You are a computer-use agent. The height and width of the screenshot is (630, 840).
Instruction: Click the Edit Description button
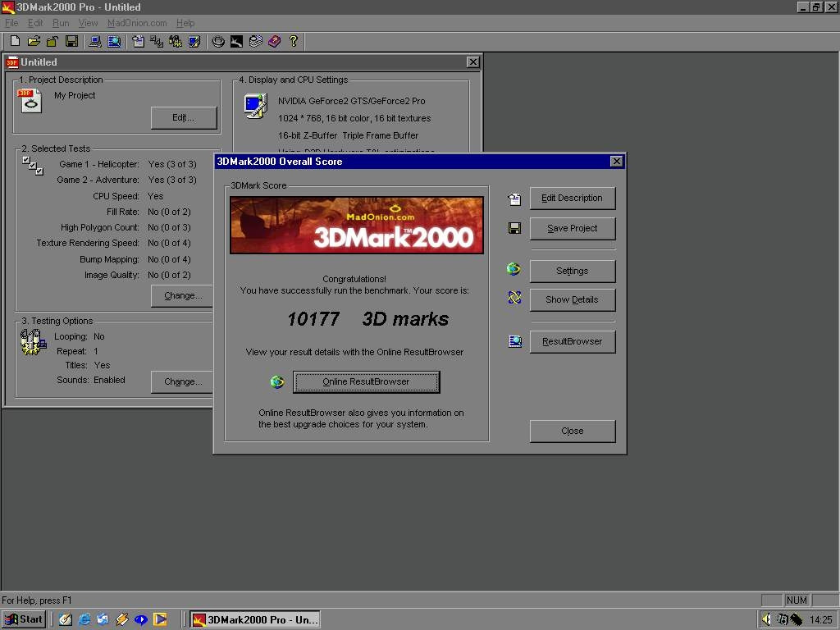pos(572,199)
